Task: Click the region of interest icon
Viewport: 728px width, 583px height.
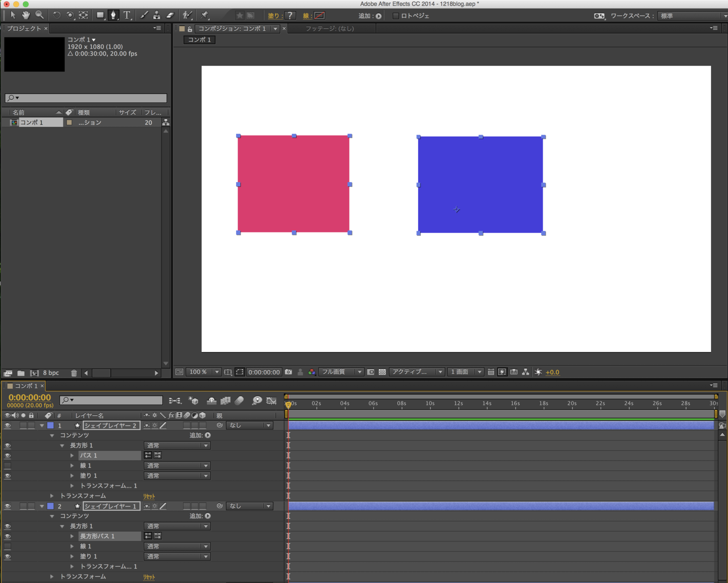Action: 240,372
